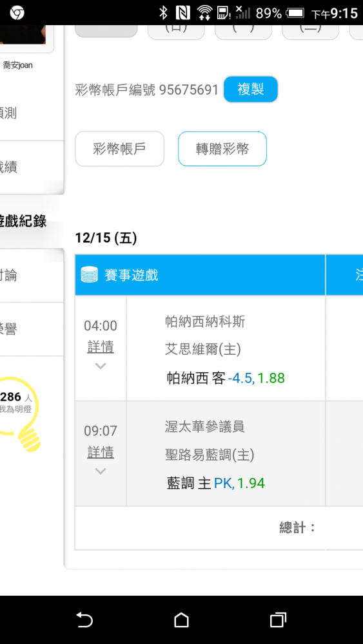The height and width of the screenshot is (644, 363).
Task: Open 詳情 link for 09:07 match
Action: [101, 453]
